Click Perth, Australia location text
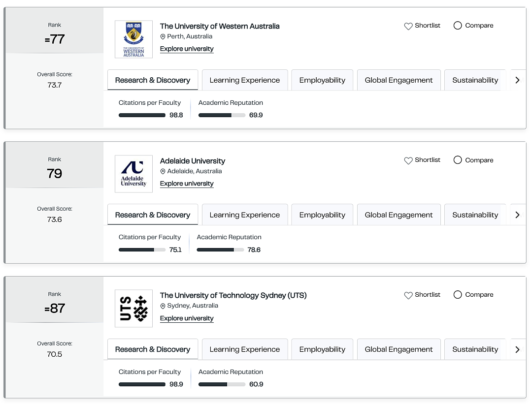This screenshot has height=405, width=532. (x=190, y=36)
